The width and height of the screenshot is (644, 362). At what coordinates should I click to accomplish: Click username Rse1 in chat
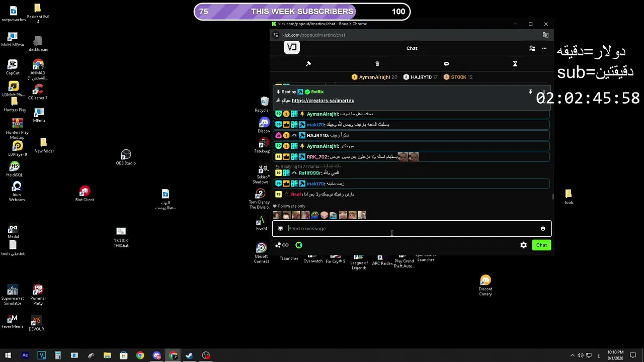pos(296,194)
